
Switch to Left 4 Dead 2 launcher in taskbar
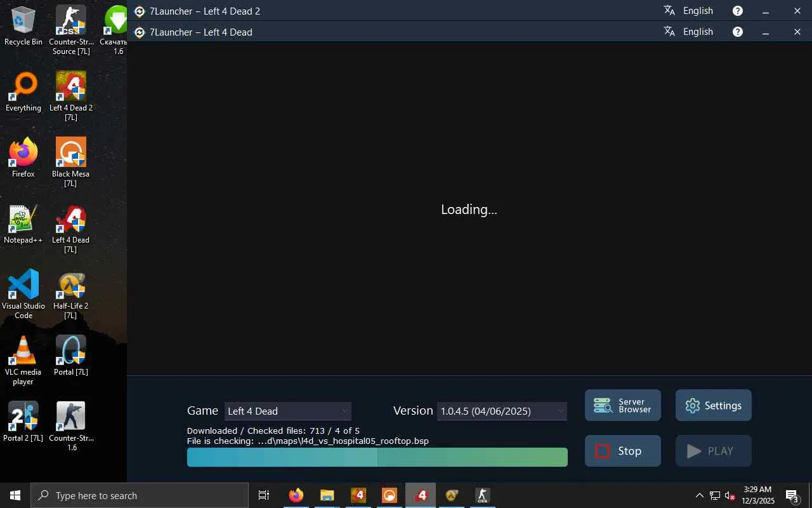tap(358, 495)
